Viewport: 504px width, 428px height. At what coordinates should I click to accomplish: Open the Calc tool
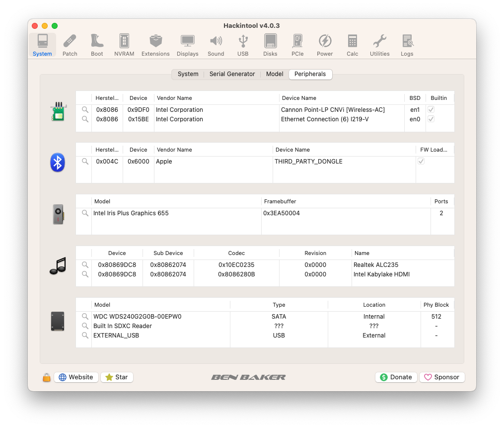click(352, 45)
